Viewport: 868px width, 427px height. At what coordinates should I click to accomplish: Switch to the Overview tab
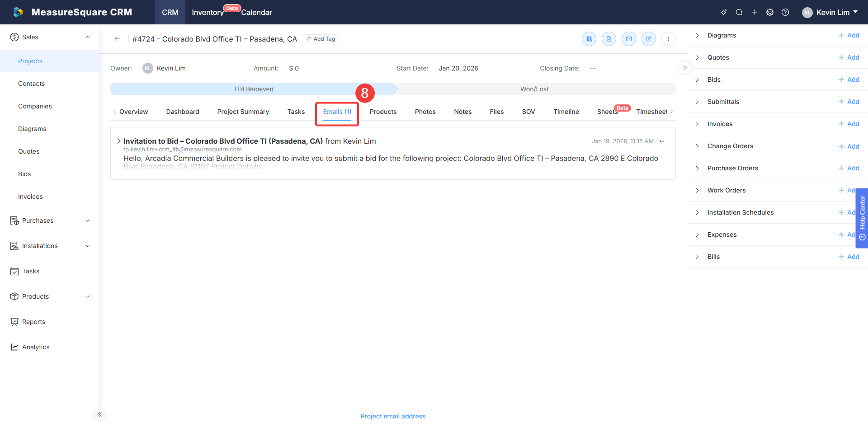(133, 112)
